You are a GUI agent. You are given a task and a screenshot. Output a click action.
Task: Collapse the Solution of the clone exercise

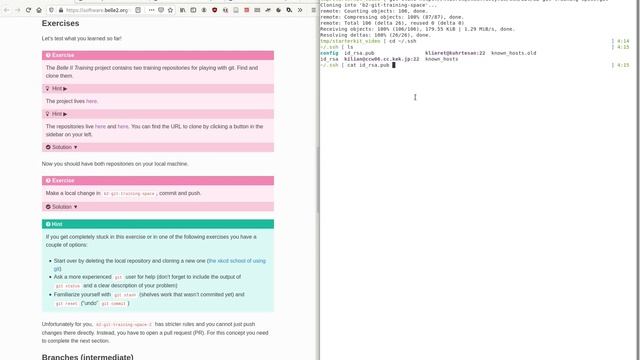click(x=158, y=147)
